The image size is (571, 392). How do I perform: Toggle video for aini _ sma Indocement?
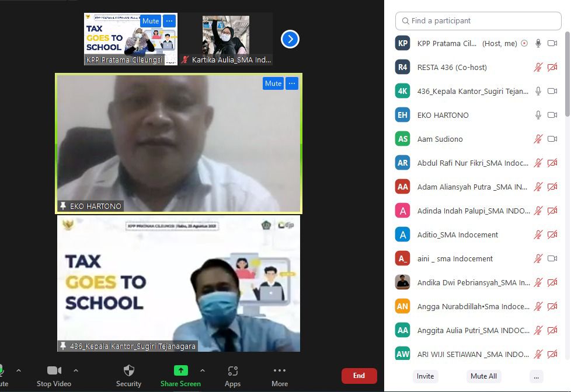coord(552,258)
